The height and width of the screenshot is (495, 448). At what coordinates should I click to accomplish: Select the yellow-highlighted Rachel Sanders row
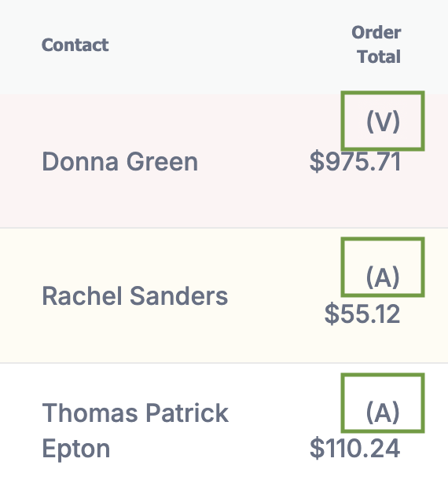pyautogui.click(x=224, y=295)
